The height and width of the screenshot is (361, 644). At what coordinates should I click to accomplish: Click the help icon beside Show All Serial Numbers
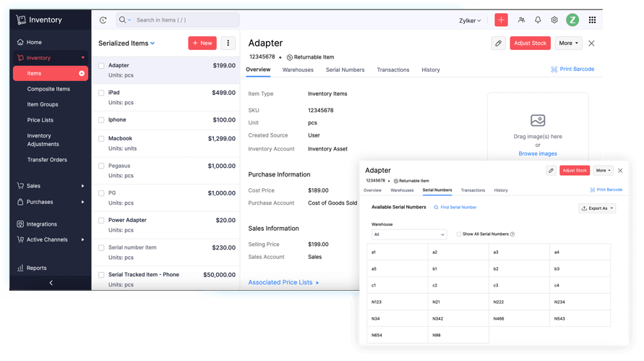(x=512, y=234)
